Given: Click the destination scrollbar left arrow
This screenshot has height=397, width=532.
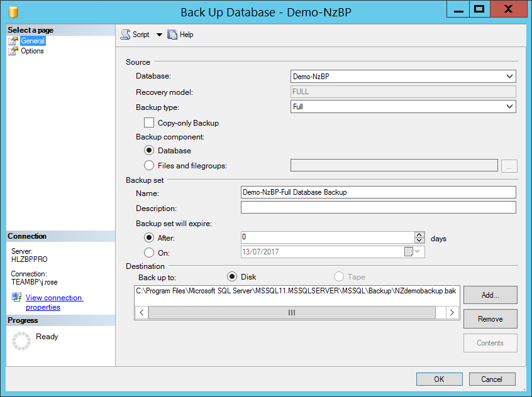Looking at the screenshot, I should [142, 312].
